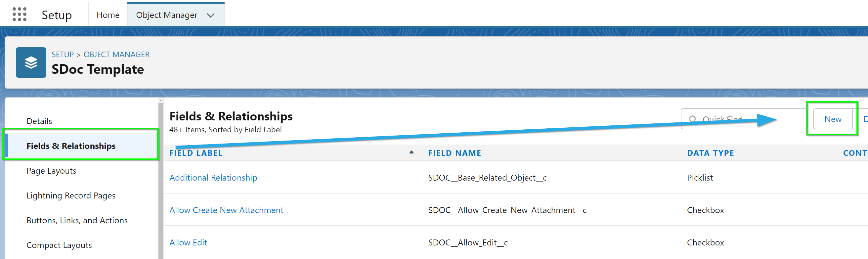Click the New field button

(833, 119)
